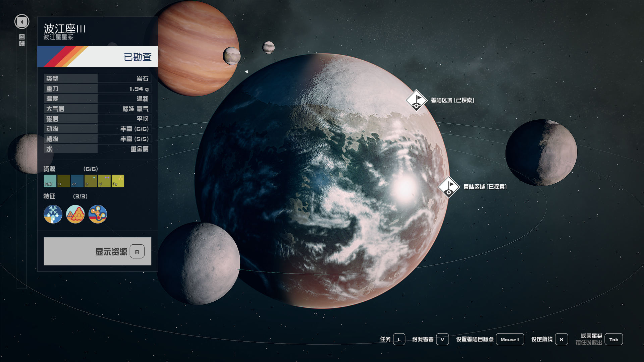
Task: Click the back arrow circle button
Action: tap(22, 22)
